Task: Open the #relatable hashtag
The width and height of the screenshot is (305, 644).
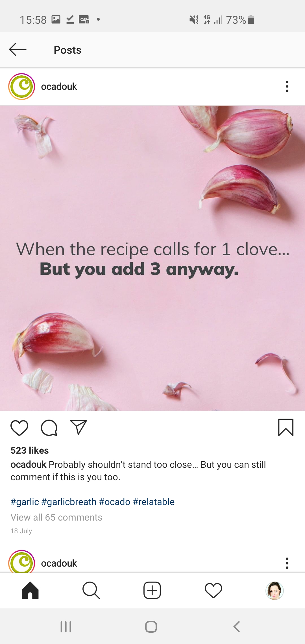Action: click(154, 502)
